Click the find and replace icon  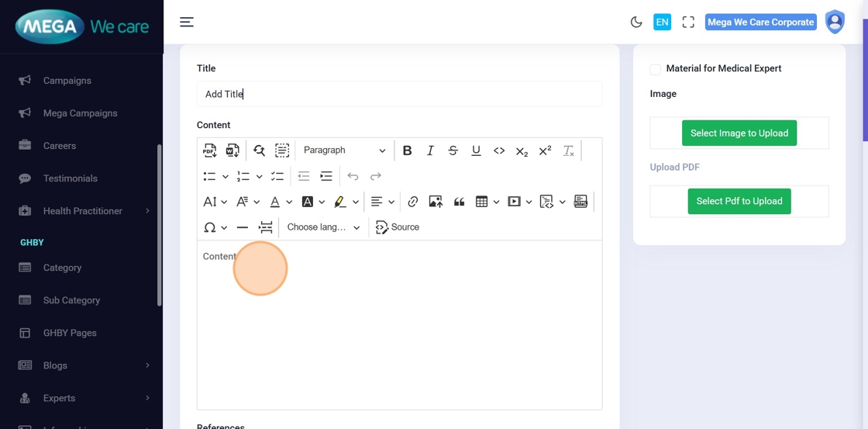[x=259, y=150]
